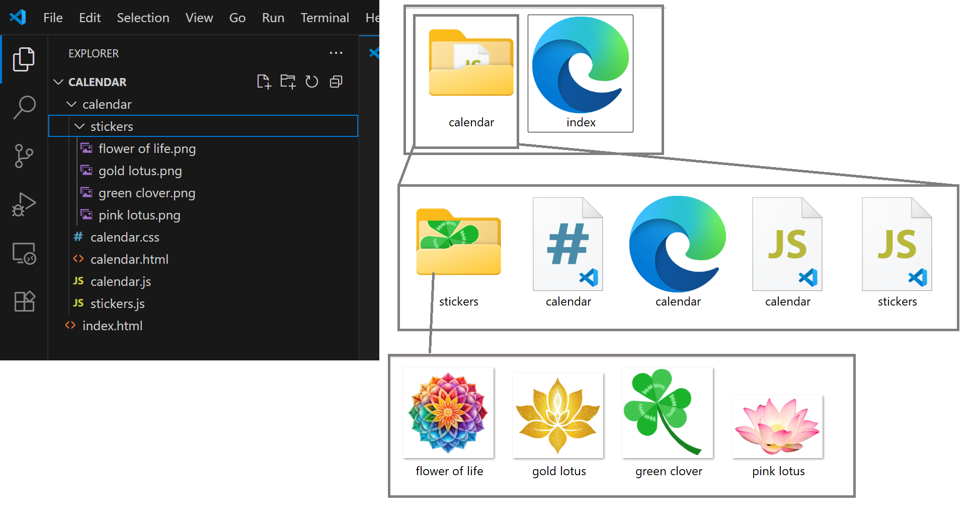Collapse the CALENDAR root section
Screen dimensions: 980x524
click(x=58, y=82)
